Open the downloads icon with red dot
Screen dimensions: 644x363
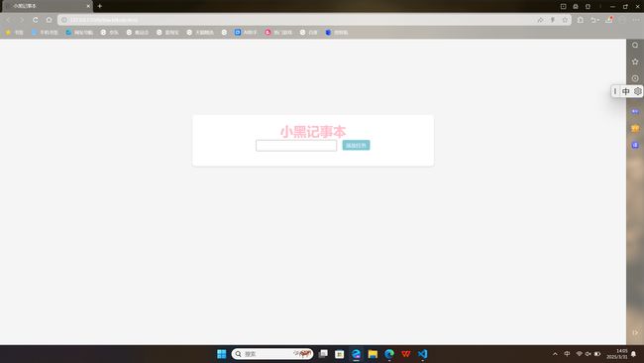point(609,20)
